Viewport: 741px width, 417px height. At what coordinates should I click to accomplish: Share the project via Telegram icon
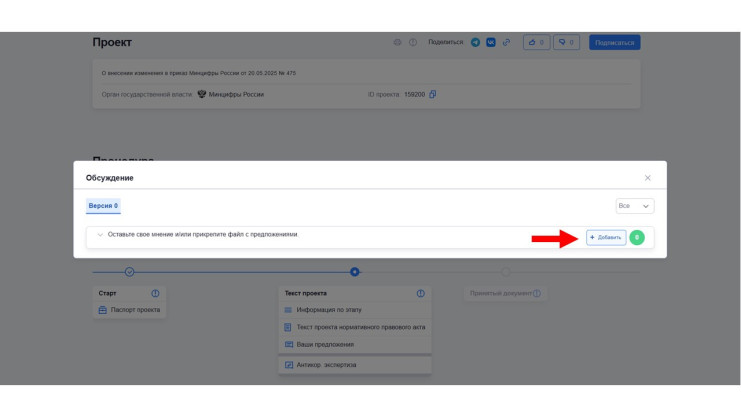coord(475,42)
